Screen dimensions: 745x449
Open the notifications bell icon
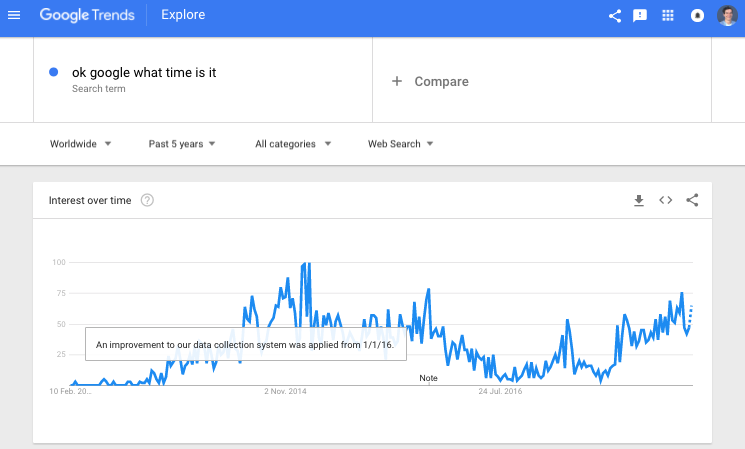point(698,16)
